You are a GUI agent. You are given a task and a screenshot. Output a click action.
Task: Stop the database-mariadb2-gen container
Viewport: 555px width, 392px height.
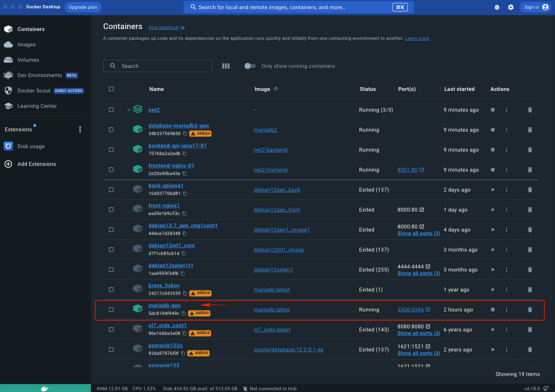(493, 130)
